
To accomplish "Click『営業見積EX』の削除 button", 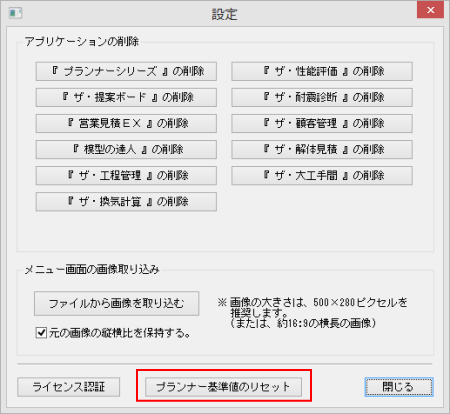I will coord(126,123).
